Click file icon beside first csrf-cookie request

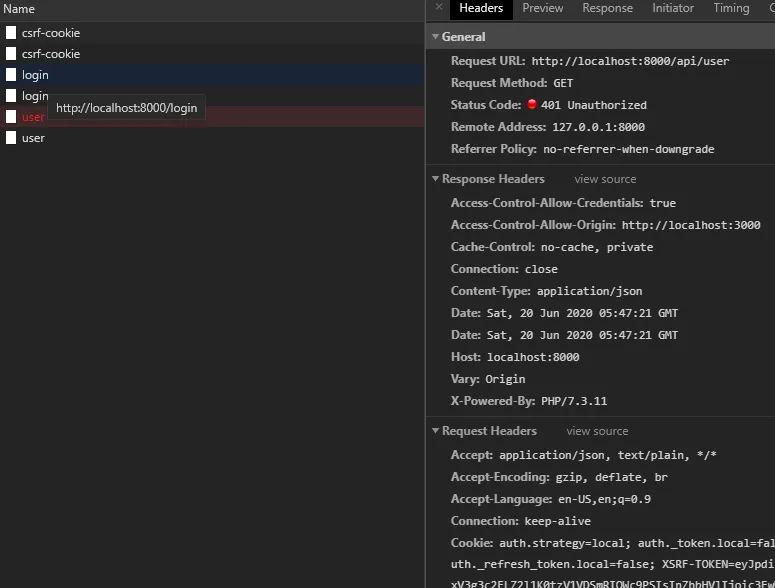coord(11,33)
